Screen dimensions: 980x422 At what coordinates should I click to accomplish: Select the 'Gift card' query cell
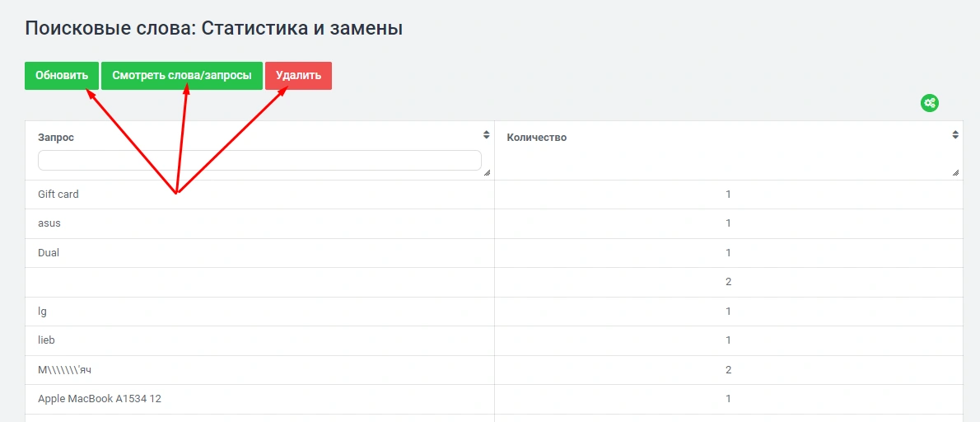pos(58,195)
